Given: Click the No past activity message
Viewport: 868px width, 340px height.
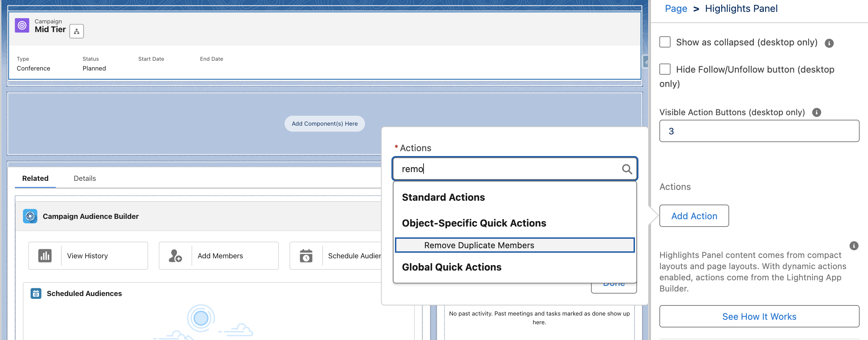Looking at the screenshot, I should pyautogui.click(x=539, y=318).
